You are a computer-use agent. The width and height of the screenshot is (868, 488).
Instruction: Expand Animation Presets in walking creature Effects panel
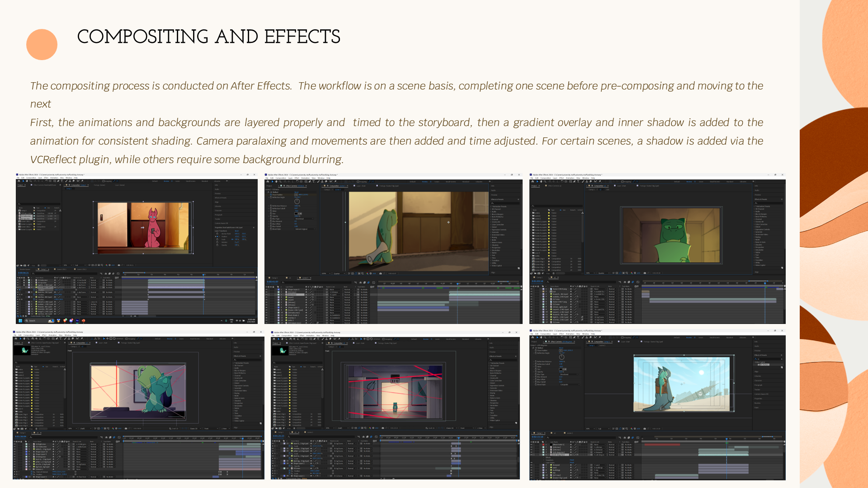[x=491, y=206]
